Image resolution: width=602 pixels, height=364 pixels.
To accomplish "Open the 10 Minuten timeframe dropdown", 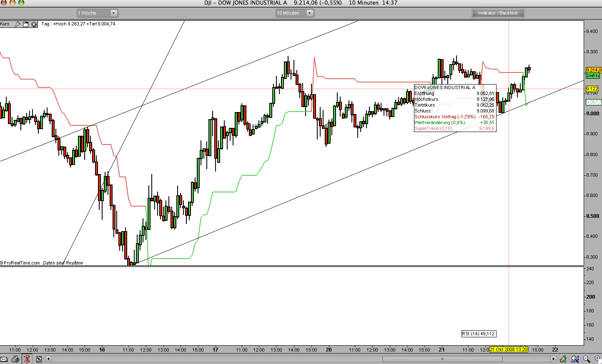I will click(x=294, y=13).
